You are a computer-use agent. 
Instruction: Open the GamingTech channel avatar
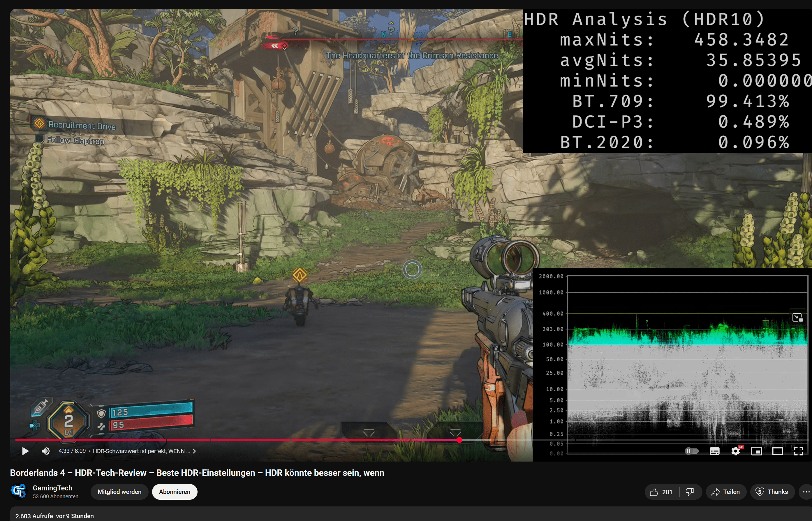pos(19,491)
